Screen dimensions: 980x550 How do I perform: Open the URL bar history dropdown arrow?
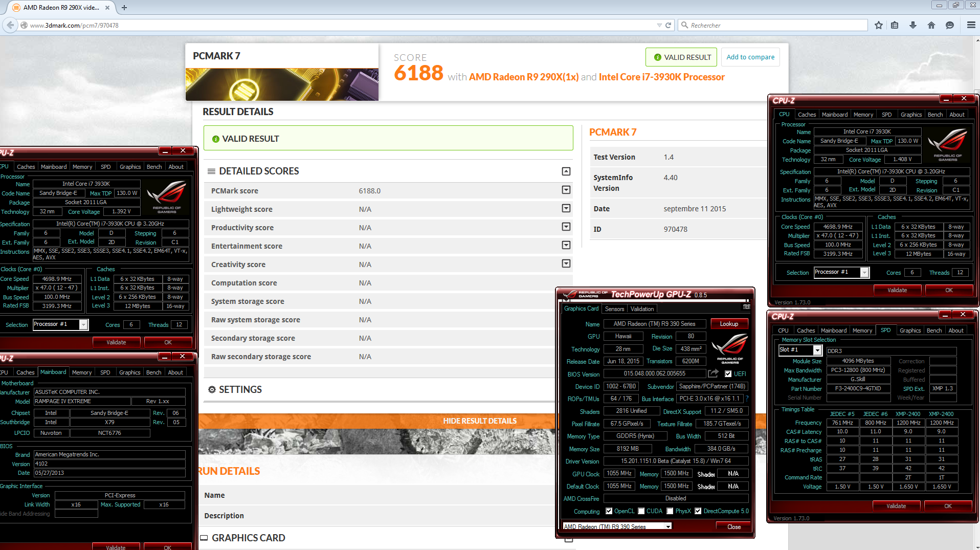(x=659, y=25)
